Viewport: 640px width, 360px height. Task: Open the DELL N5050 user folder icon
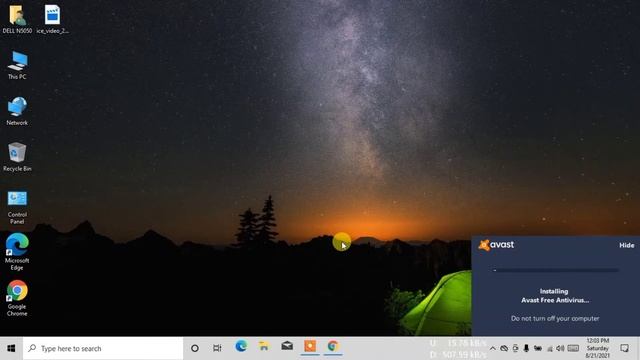click(x=17, y=19)
